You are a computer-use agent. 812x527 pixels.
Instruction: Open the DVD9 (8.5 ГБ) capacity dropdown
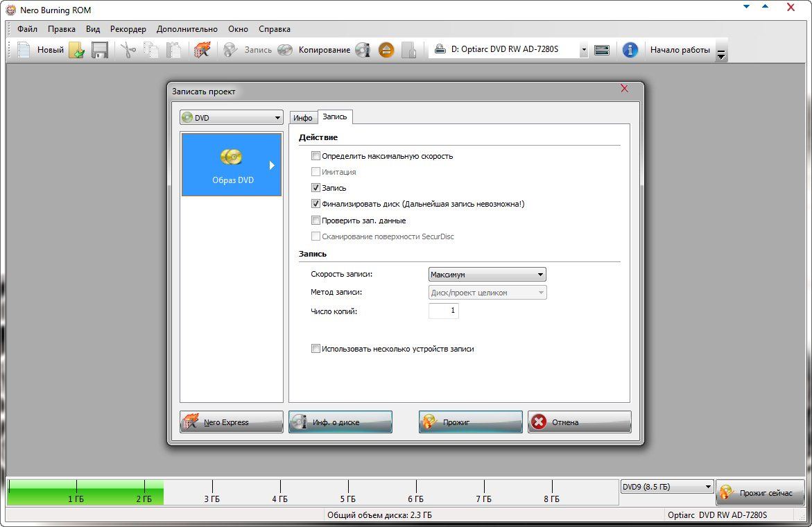[666, 487]
